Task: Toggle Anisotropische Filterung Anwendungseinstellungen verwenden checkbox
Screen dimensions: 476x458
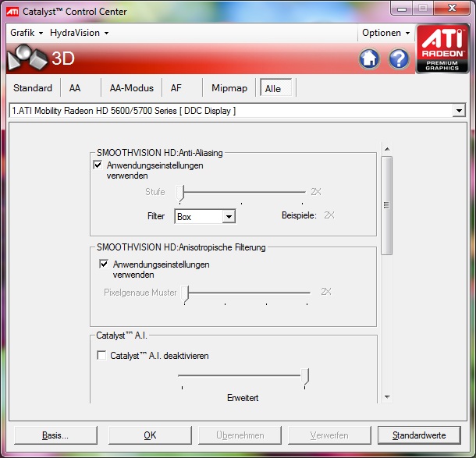Action: point(104,264)
